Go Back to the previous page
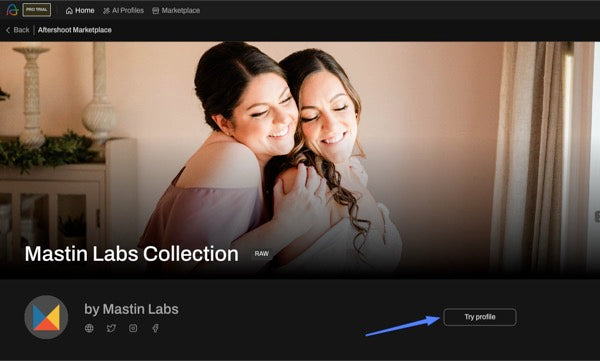600x361 pixels. tap(18, 30)
